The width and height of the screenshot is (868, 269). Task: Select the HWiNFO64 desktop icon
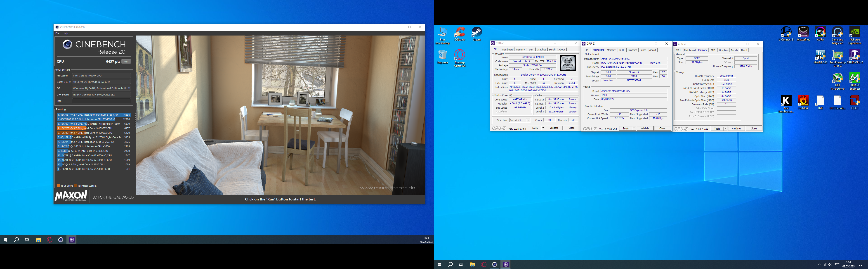[x=821, y=57]
